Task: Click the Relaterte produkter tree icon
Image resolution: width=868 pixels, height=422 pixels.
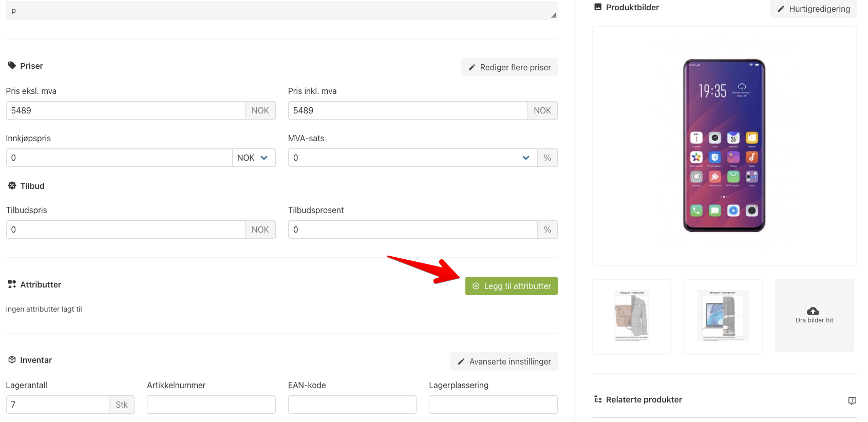Action: 598,399
